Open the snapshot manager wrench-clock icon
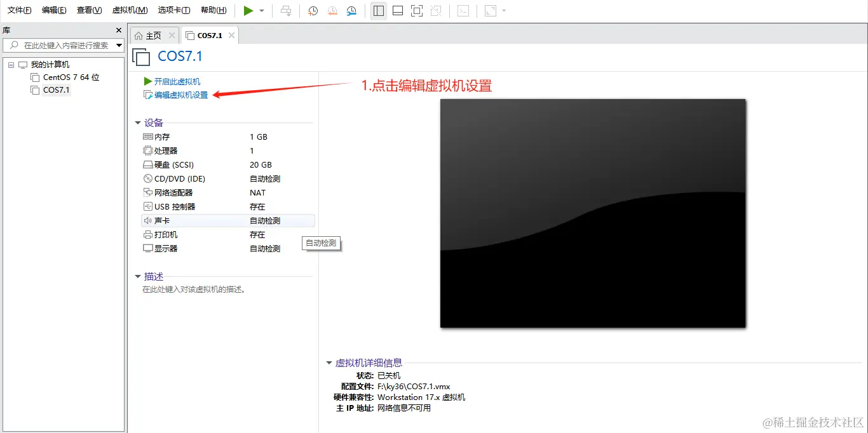The image size is (868, 433). [x=351, y=11]
